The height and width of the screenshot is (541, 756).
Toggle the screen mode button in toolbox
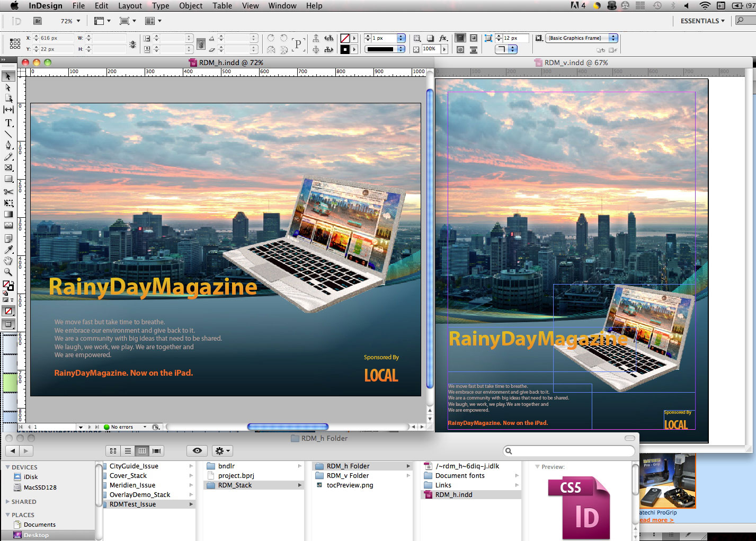8,324
